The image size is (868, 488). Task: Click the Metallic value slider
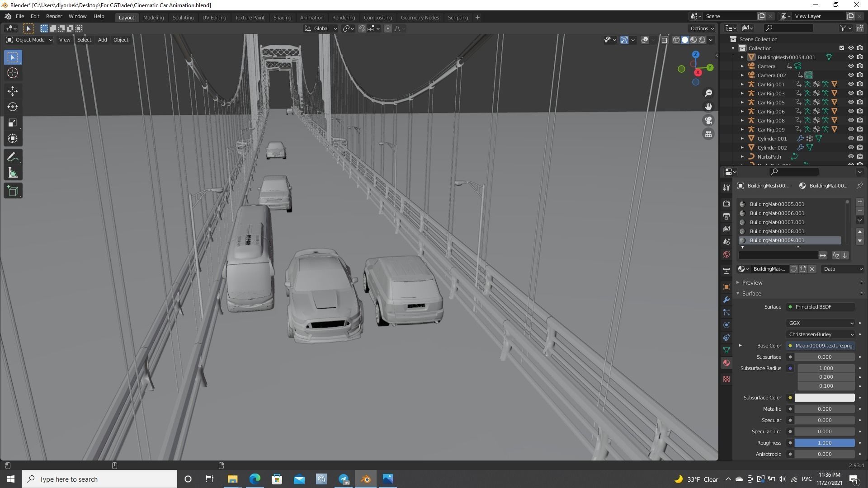point(825,409)
